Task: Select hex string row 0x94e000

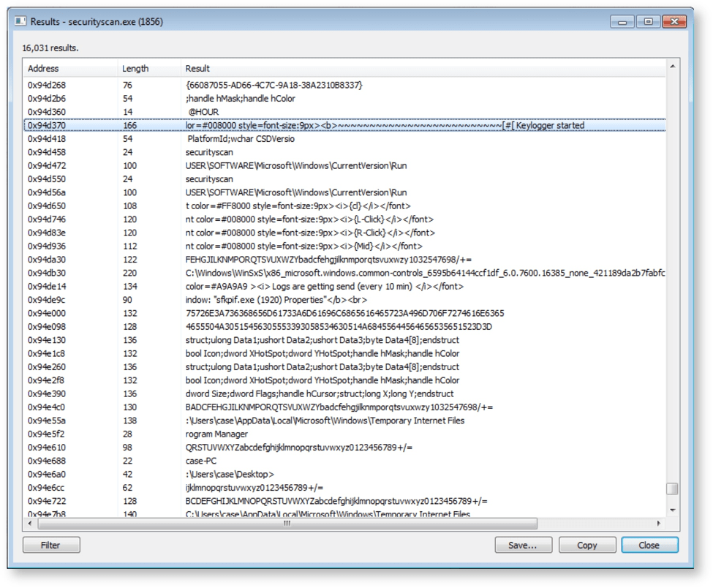Action: tap(344, 313)
